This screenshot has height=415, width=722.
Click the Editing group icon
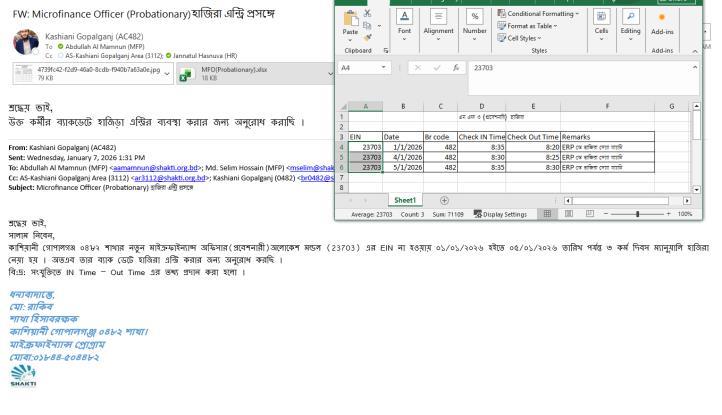tap(630, 22)
